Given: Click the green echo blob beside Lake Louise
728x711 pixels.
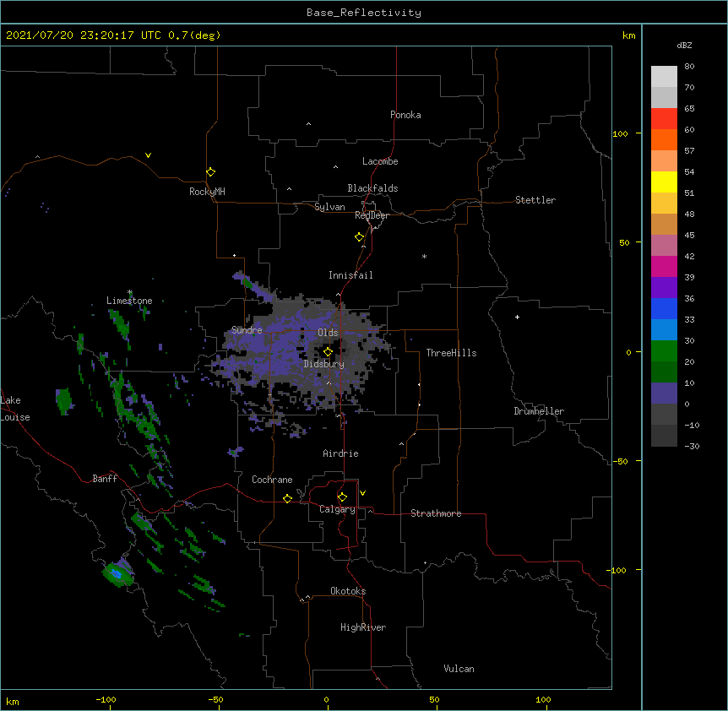Looking at the screenshot, I should [64, 401].
